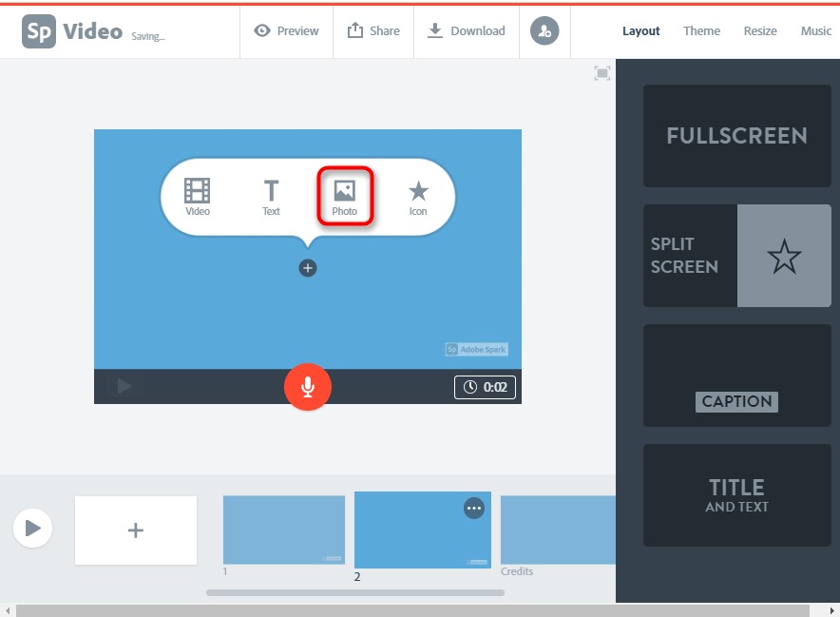Pick the Icon star option
Viewport: 840px width, 617px height.
coord(418,197)
